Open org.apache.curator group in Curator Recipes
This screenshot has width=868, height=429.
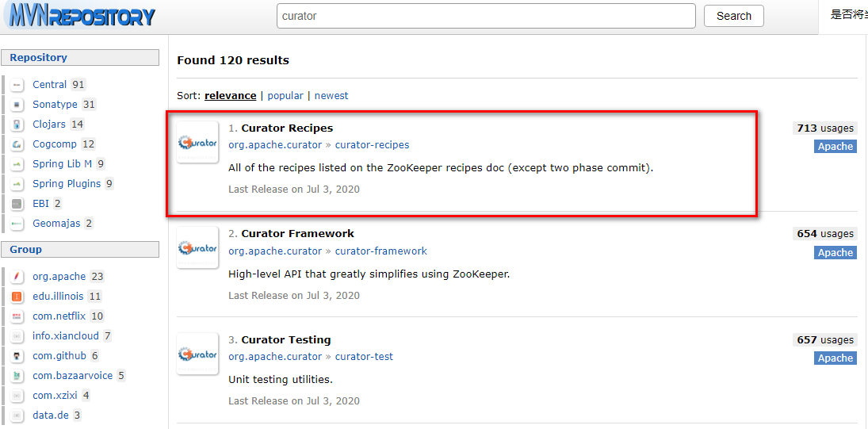click(x=275, y=145)
